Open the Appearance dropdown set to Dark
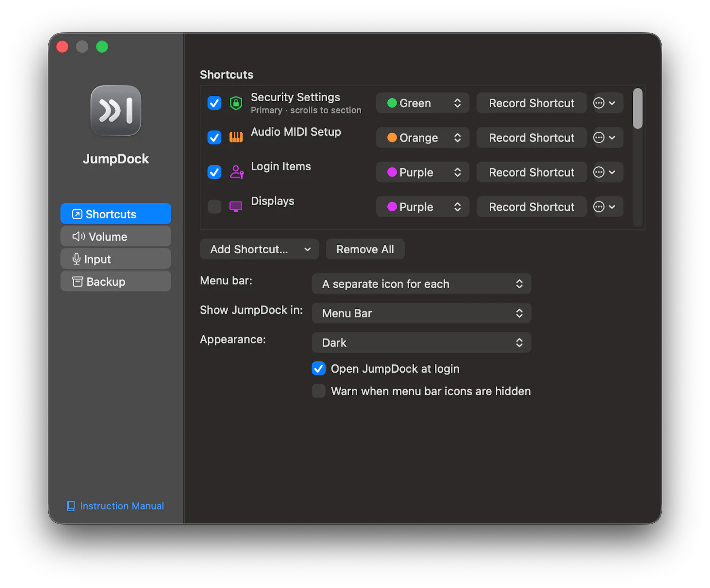The image size is (710, 588). pyautogui.click(x=421, y=343)
